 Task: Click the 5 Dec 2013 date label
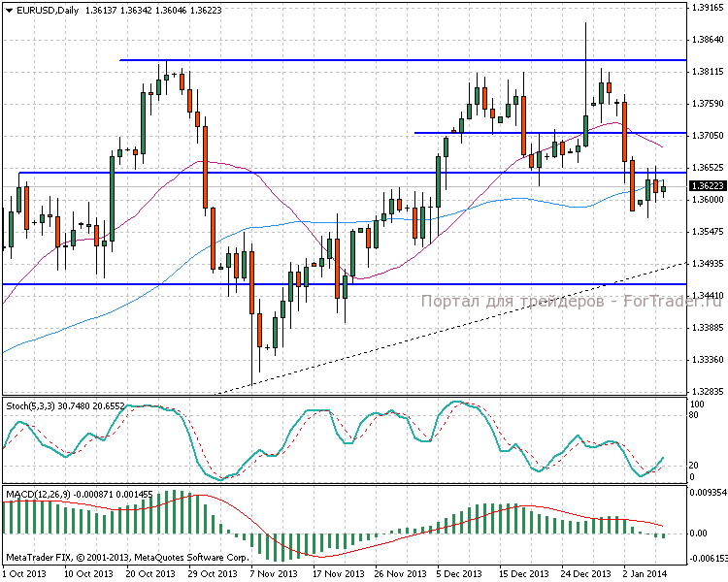point(460,573)
